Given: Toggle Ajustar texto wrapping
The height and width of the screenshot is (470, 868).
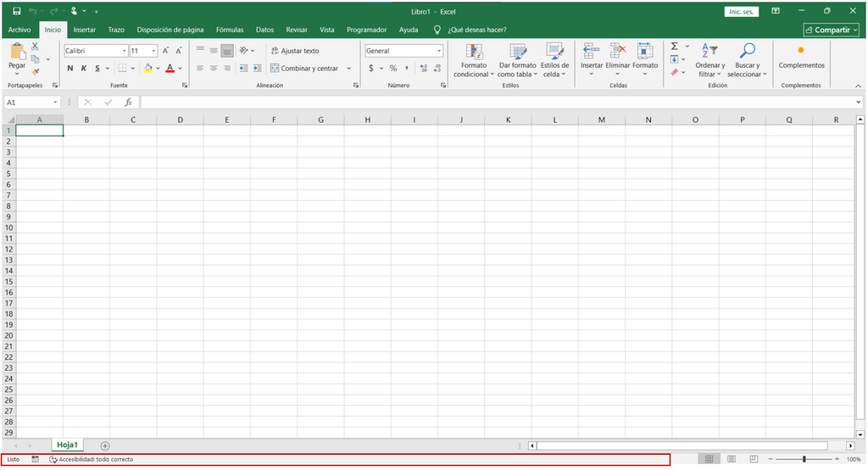Looking at the screenshot, I should (295, 51).
